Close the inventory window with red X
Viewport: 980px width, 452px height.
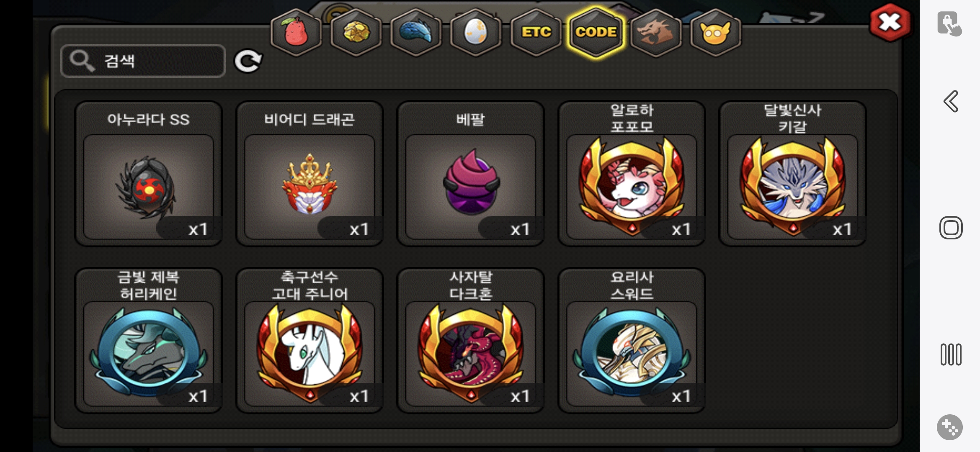pyautogui.click(x=890, y=23)
